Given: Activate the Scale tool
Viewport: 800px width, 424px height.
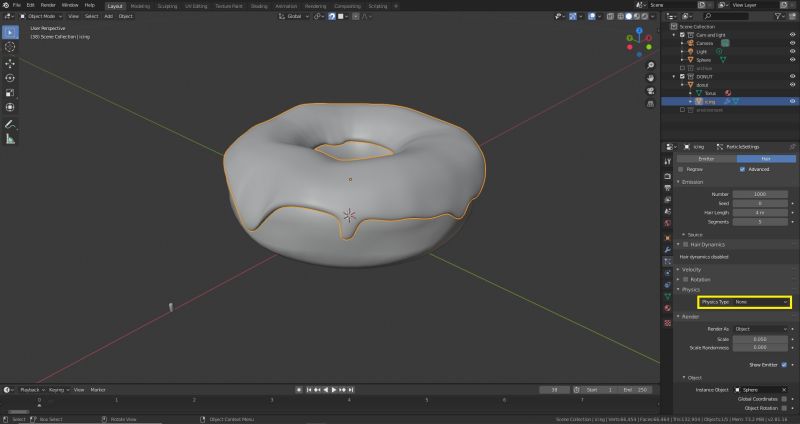Looking at the screenshot, I should click(10, 93).
